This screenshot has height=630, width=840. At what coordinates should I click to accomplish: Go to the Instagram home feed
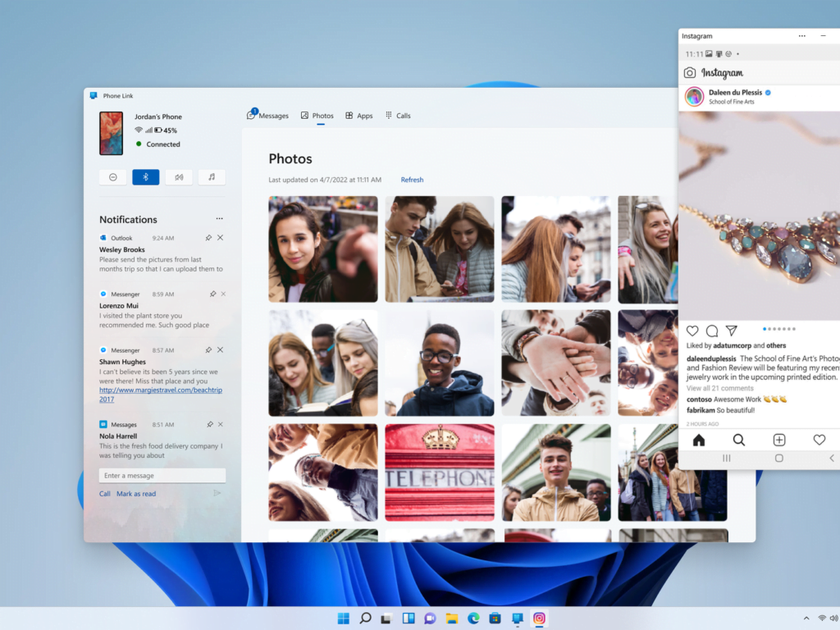coord(698,440)
